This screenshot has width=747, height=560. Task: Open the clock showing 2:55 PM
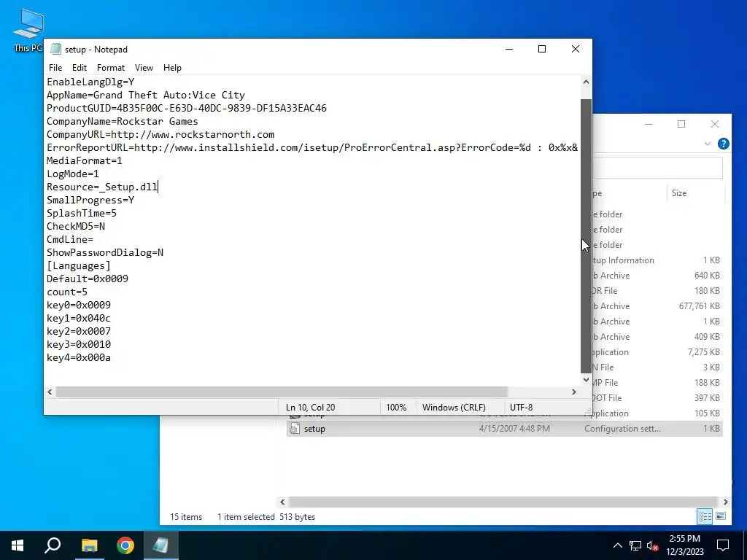pyautogui.click(x=684, y=545)
